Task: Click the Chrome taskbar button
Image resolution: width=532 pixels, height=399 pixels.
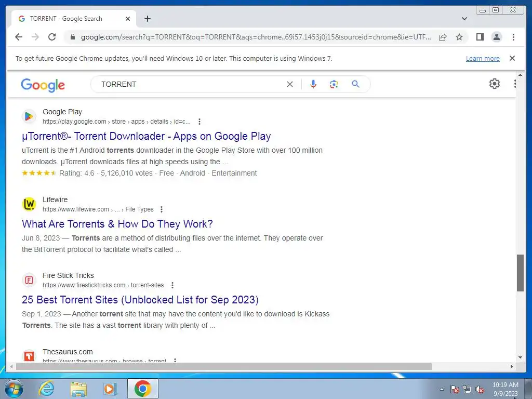Action: click(143, 389)
